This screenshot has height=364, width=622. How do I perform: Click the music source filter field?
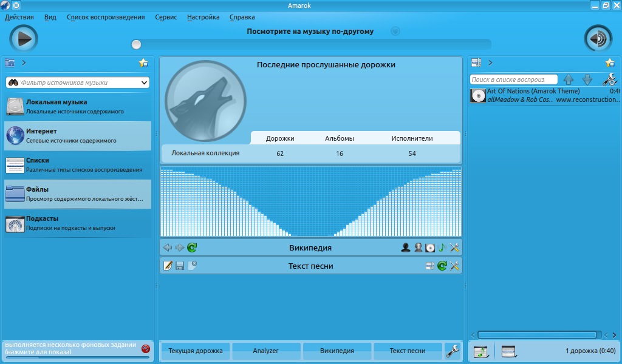[x=78, y=83]
